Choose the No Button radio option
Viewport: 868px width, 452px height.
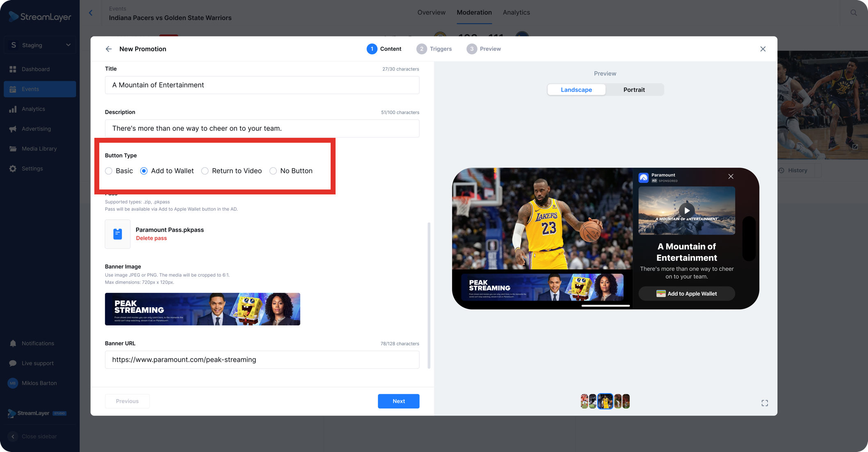click(273, 171)
